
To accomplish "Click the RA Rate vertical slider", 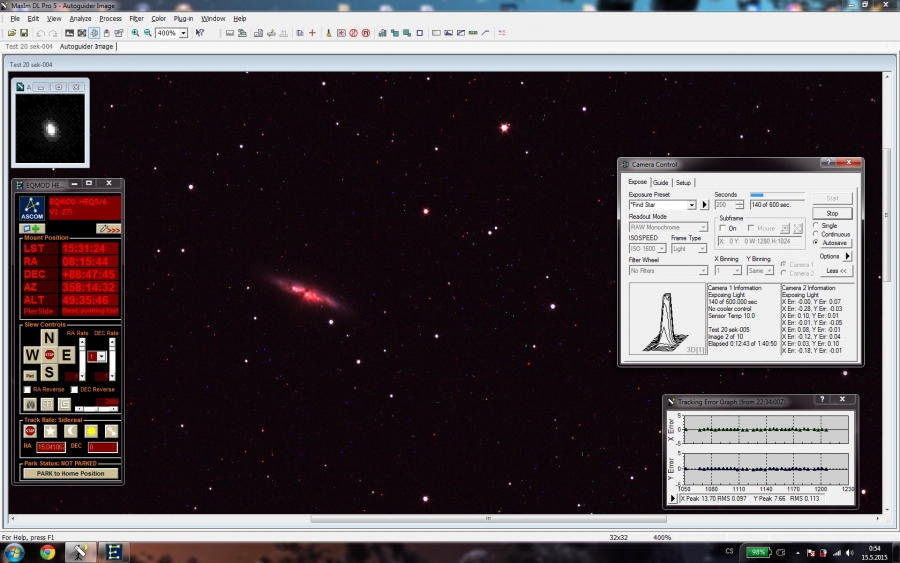I will (x=83, y=357).
